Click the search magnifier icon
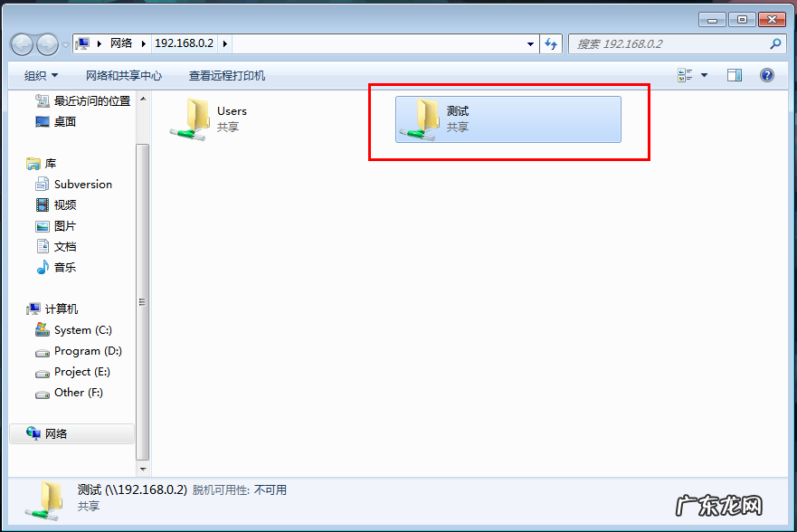Viewport: 797px width, 532px height. tap(775, 44)
